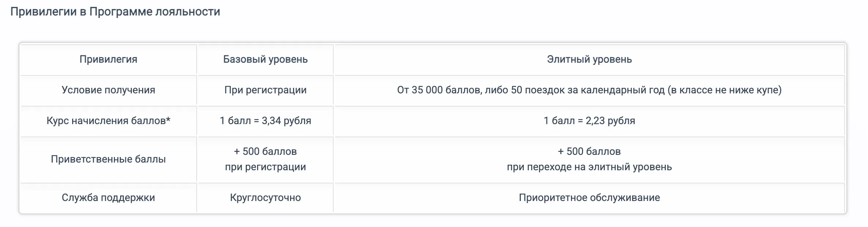Image resolution: width=868 pixels, height=227 pixels.
Task: Click the '1 балл = 2,23 рубля' cell
Action: (x=589, y=121)
